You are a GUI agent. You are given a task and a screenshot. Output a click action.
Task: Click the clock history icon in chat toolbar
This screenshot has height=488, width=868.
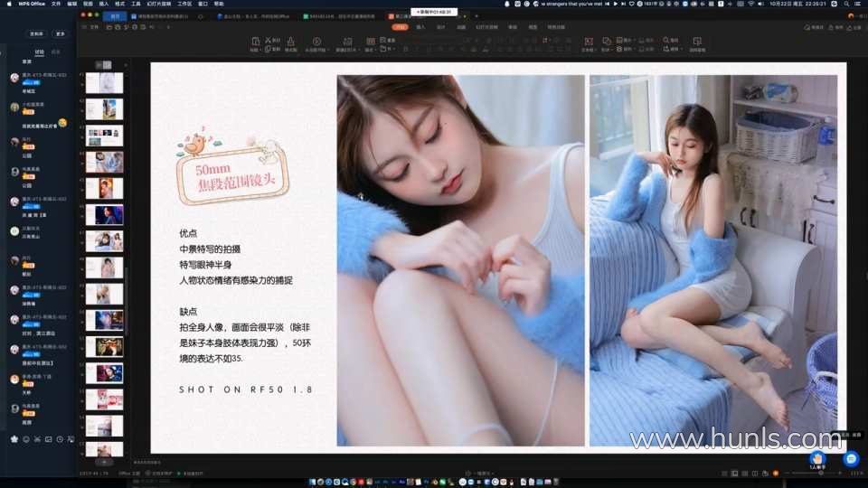tap(60, 439)
